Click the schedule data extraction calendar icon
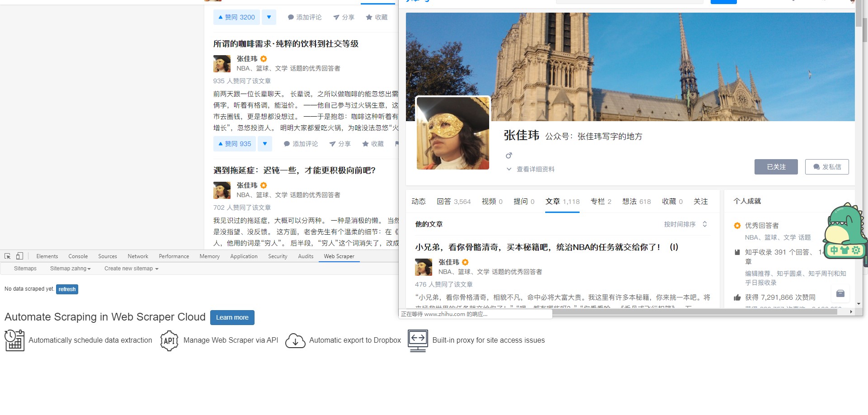The width and height of the screenshot is (868, 415). 14,340
